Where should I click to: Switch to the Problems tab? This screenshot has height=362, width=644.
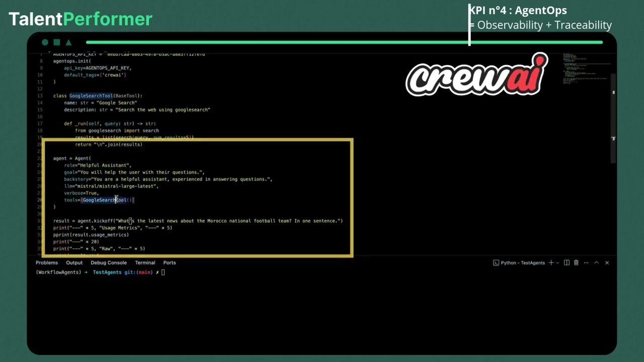point(47,262)
